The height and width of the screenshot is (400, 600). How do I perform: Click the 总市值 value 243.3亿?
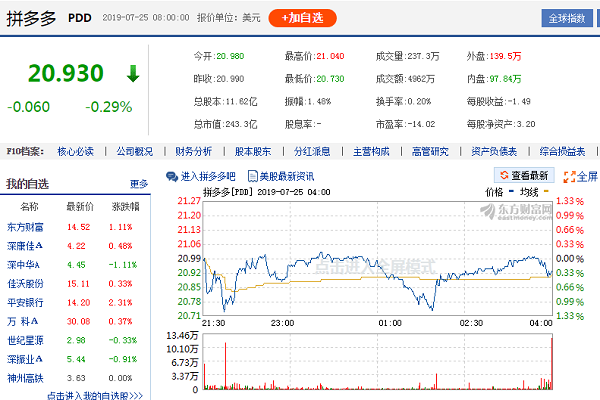(x=241, y=124)
